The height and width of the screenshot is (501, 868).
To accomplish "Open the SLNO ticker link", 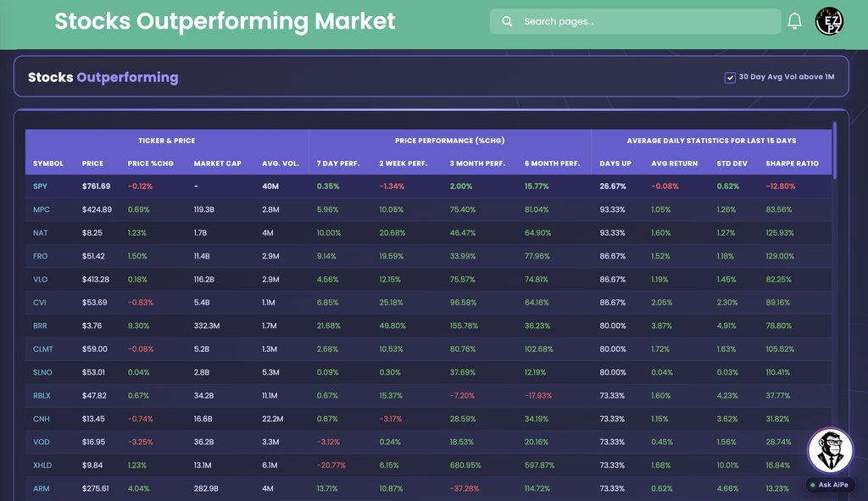I will point(42,372).
